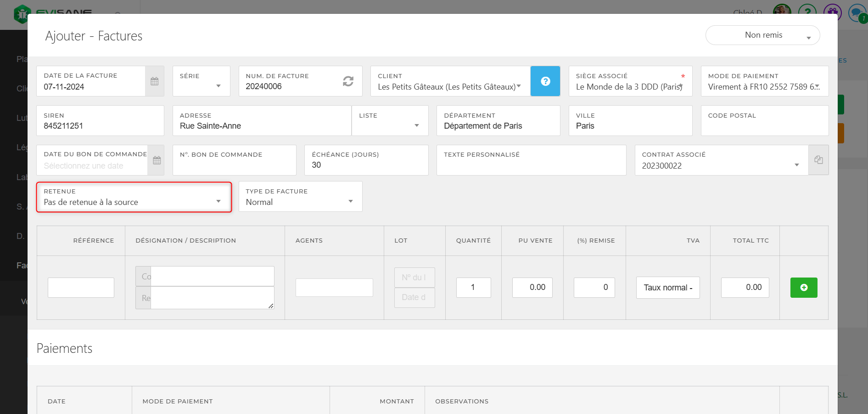The image size is (868, 414).
Task: Select the Taux normal TVA dropdown
Action: tap(668, 288)
